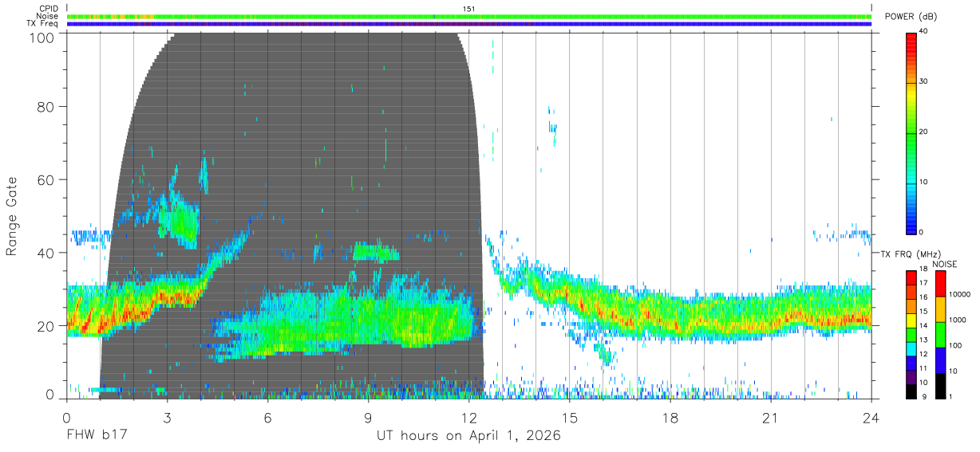This screenshot has height=452, width=980.
Task: Click the 'UT hours on April 1, 2026' axis title
Action: 469,436
